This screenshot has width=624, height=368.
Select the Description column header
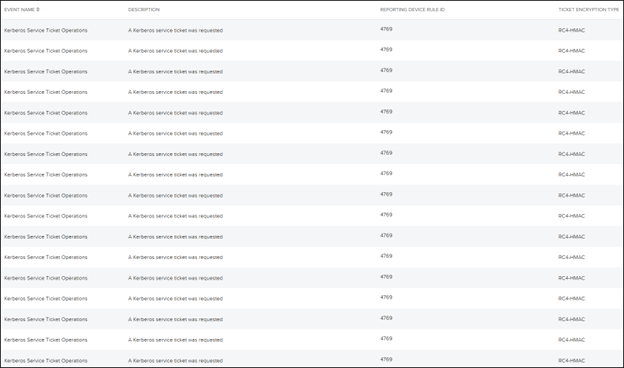(144, 10)
